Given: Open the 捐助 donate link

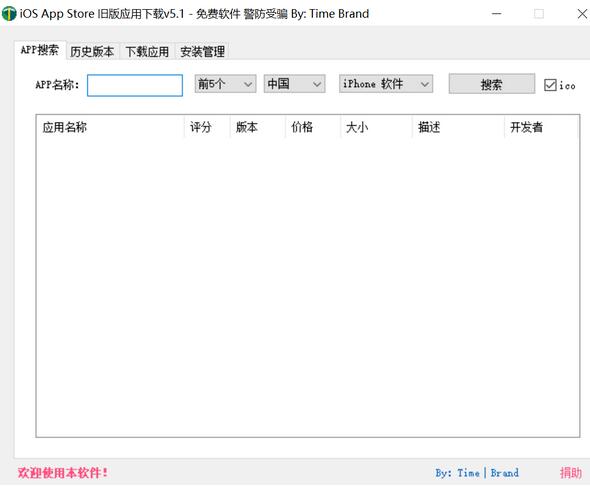Looking at the screenshot, I should [x=570, y=472].
